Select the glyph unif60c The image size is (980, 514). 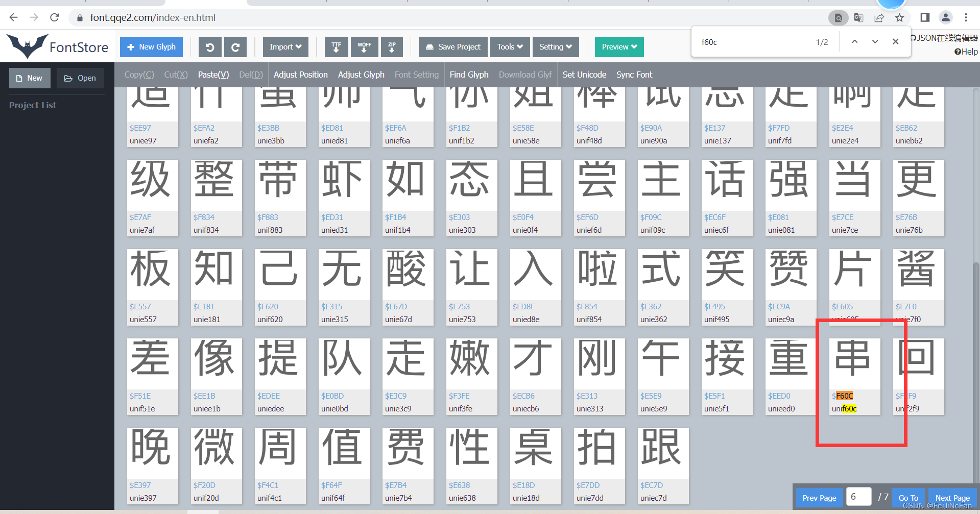click(854, 376)
